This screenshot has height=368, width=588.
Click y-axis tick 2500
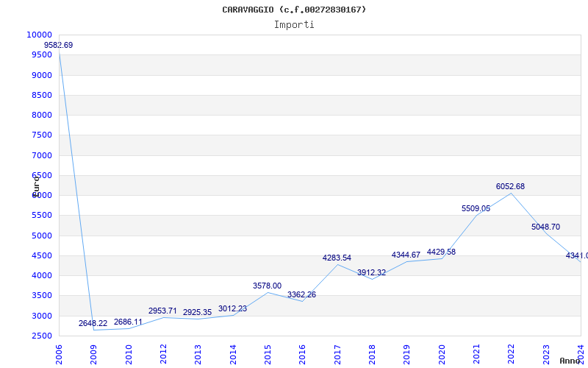tap(42, 336)
